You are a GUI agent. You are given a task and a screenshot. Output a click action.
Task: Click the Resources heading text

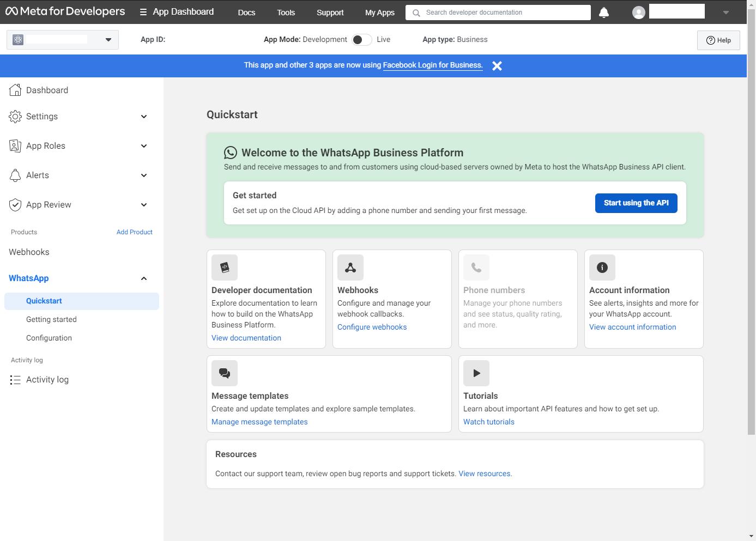236,454
